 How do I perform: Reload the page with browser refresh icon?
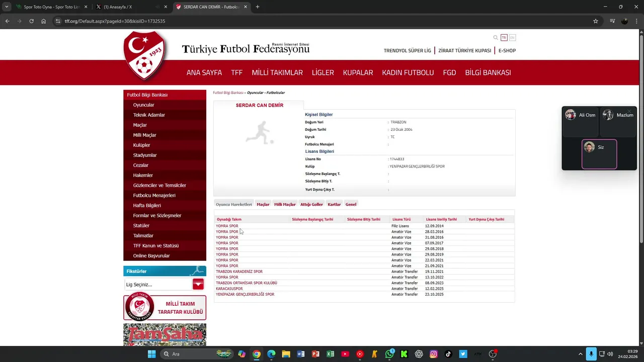click(31, 21)
